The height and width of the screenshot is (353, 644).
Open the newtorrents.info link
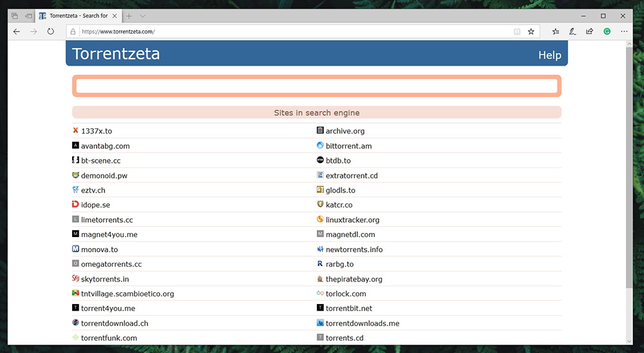coord(354,249)
